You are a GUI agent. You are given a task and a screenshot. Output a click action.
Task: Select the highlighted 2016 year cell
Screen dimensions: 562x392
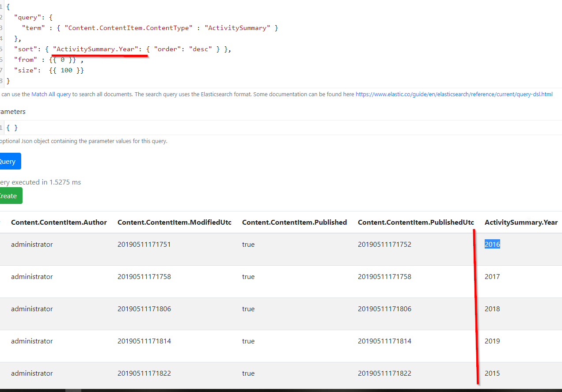pyautogui.click(x=492, y=244)
